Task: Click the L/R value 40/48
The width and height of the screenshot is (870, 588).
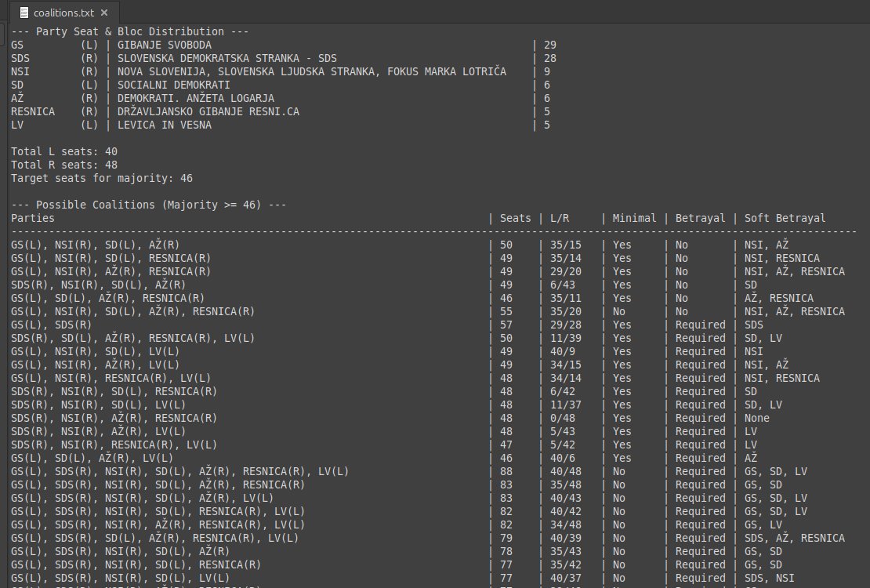Action: 565,471
